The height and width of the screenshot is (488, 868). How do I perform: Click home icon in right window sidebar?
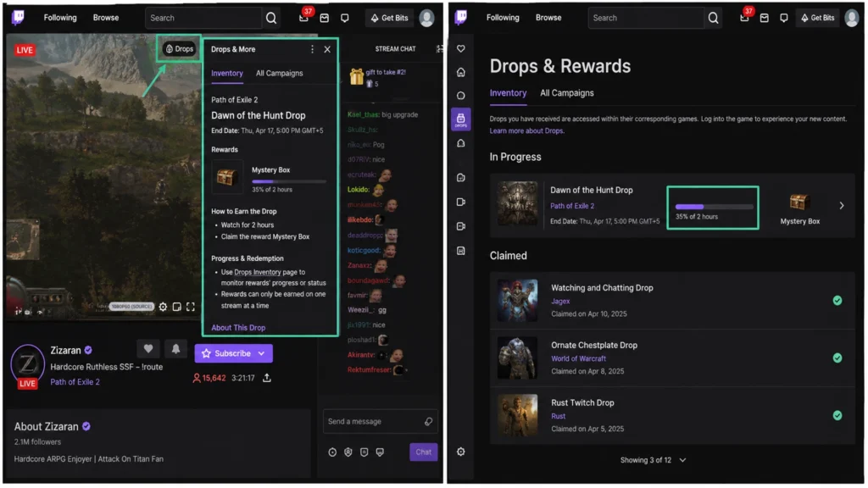tap(460, 73)
